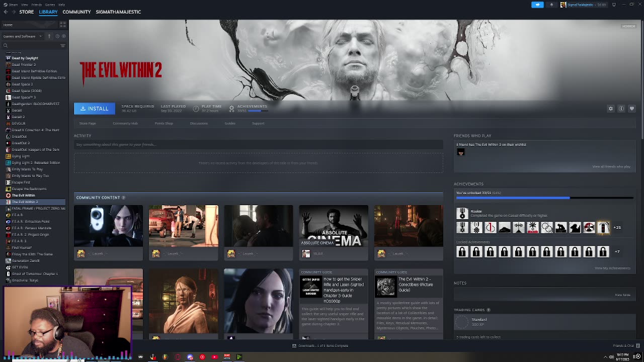Open the HORROR collection tag
The image size is (644, 362).
tap(628, 26)
